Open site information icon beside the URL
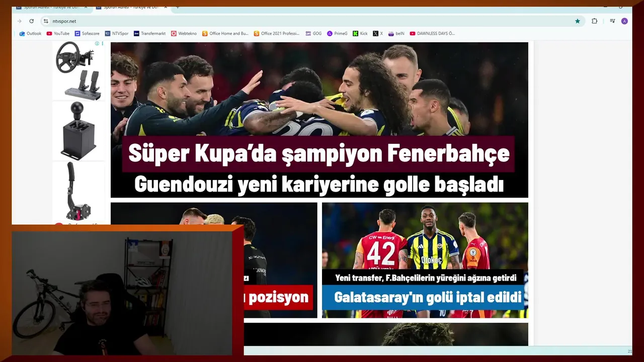This screenshot has height=362, width=644. point(46,21)
